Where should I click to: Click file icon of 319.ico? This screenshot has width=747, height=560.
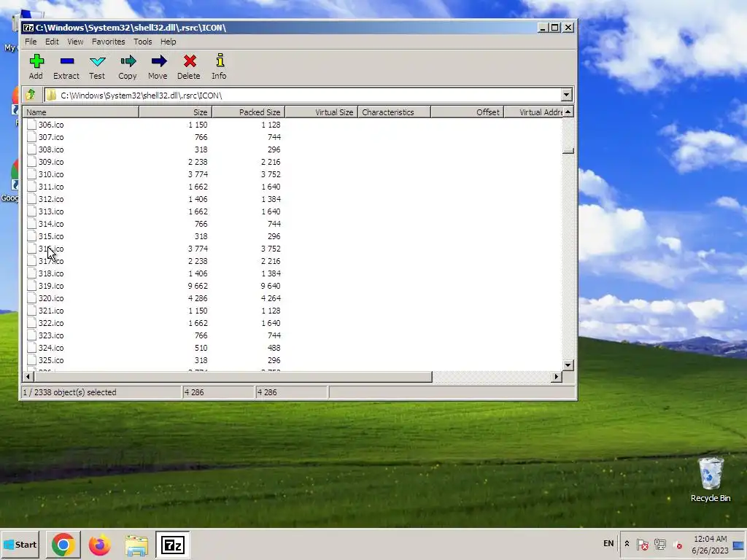tap(31, 286)
